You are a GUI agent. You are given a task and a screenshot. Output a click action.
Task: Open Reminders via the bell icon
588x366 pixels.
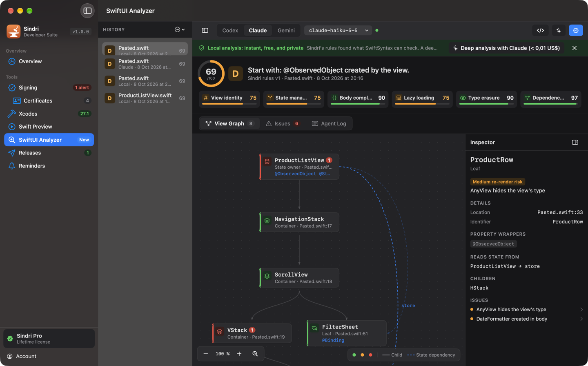coord(12,166)
